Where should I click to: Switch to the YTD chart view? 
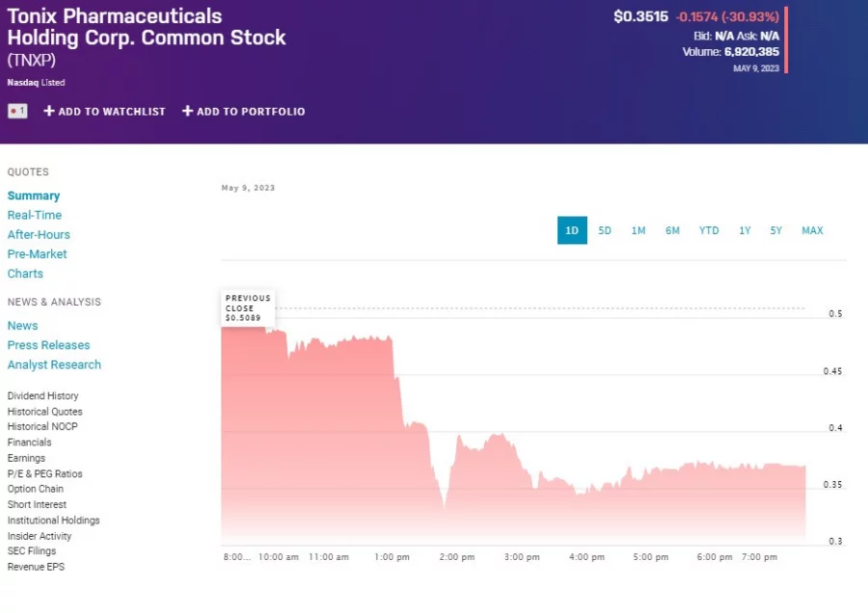coord(709,230)
